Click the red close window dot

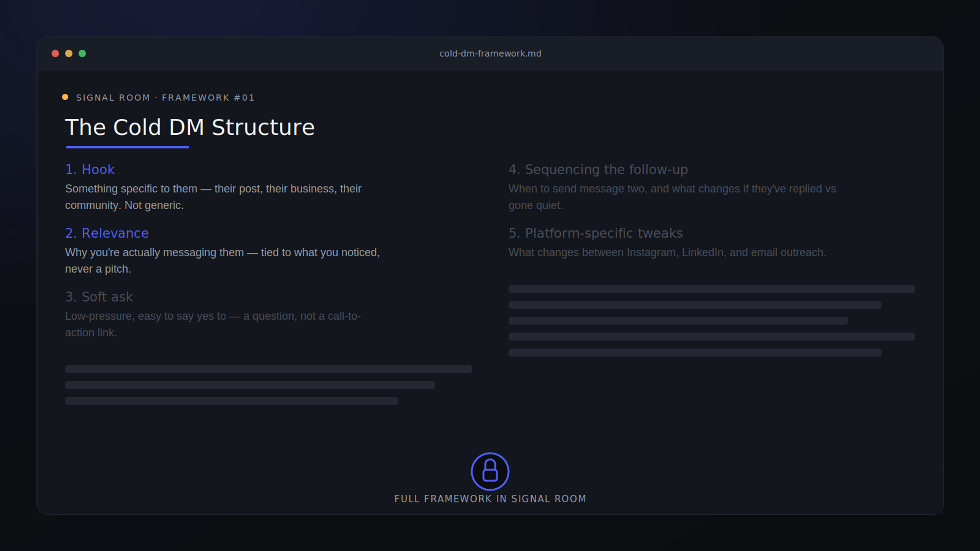(55, 54)
